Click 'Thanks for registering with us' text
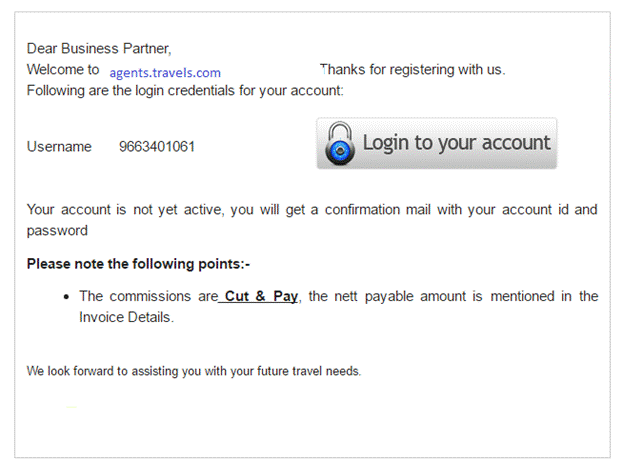 413,69
